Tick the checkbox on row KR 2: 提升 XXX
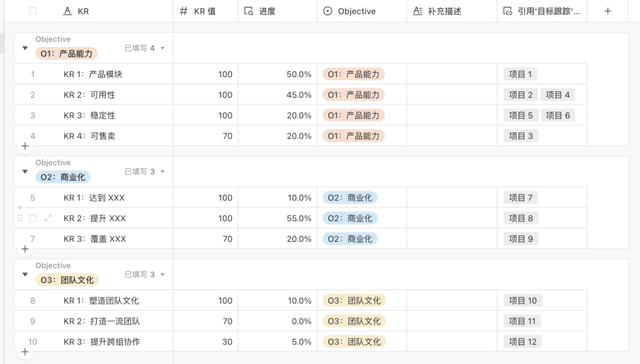 [33, 218]
